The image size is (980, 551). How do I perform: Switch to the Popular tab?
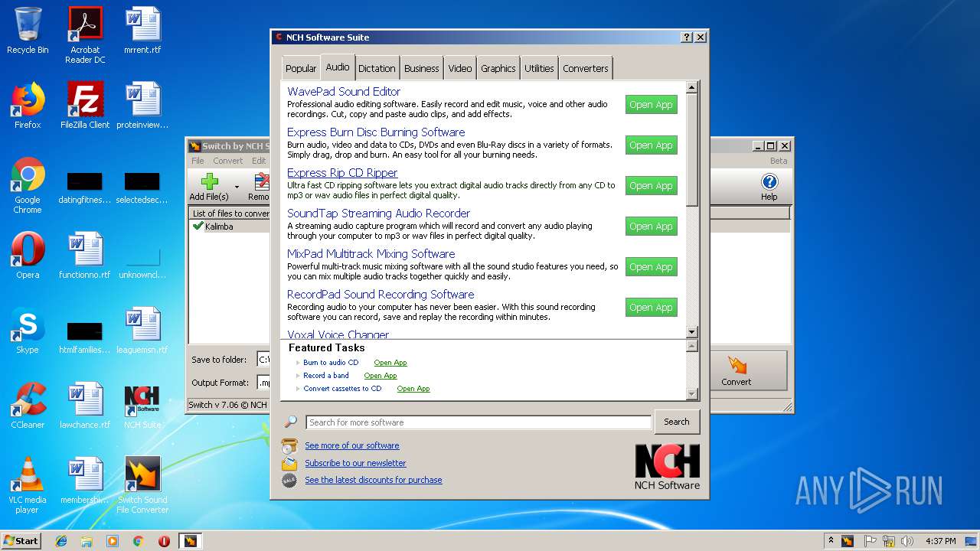coord(301,68)
